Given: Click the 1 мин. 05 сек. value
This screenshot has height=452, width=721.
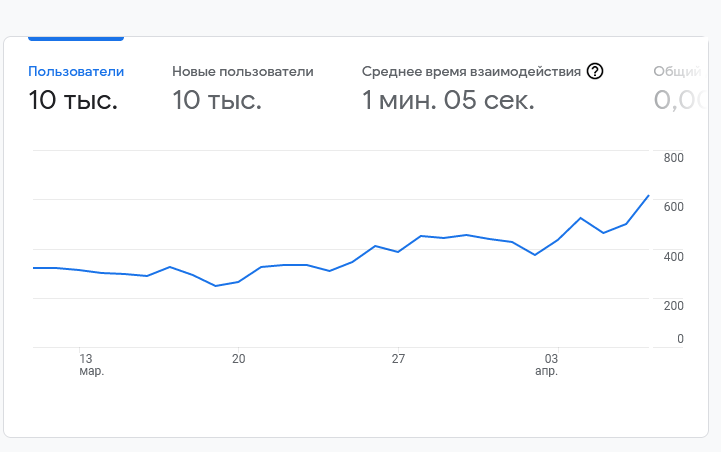Looking at the screenshot, I should (448, 100).
